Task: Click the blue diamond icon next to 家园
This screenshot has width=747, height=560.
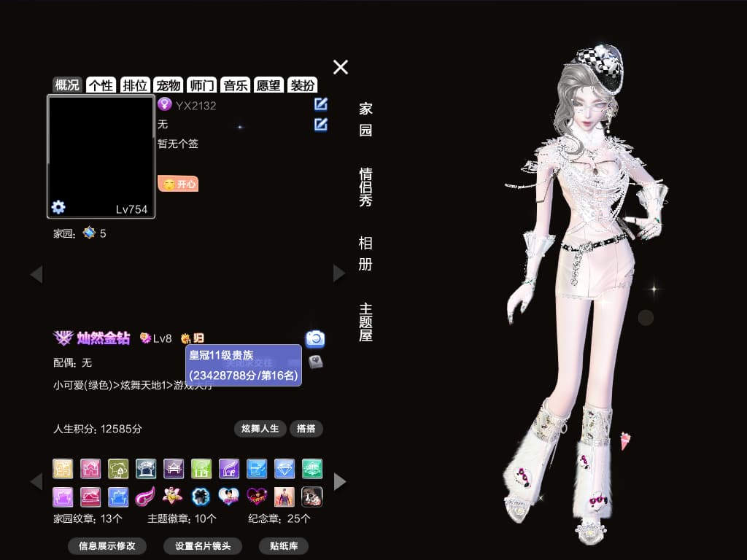Action: (90, 233)
